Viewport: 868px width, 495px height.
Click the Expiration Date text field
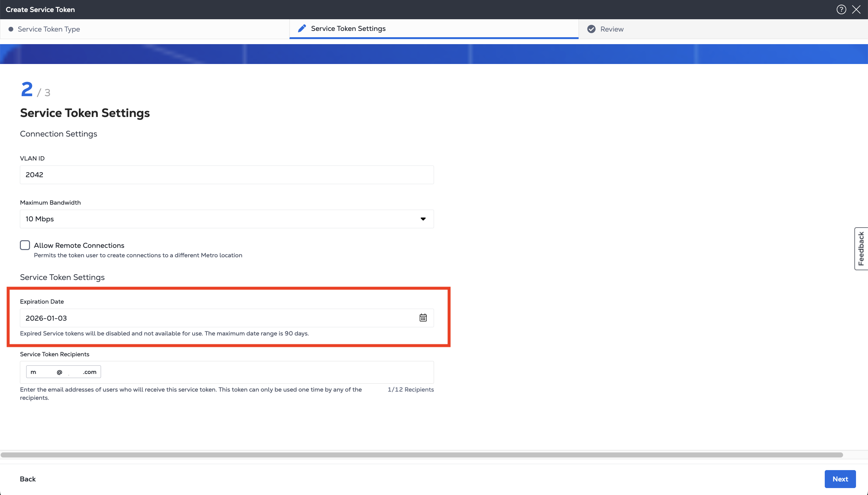218,318
